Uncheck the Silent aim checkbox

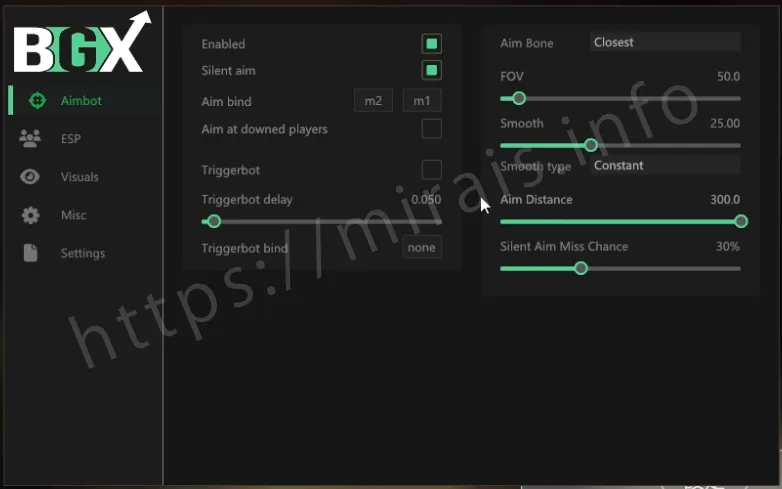[x=431, y=71]
